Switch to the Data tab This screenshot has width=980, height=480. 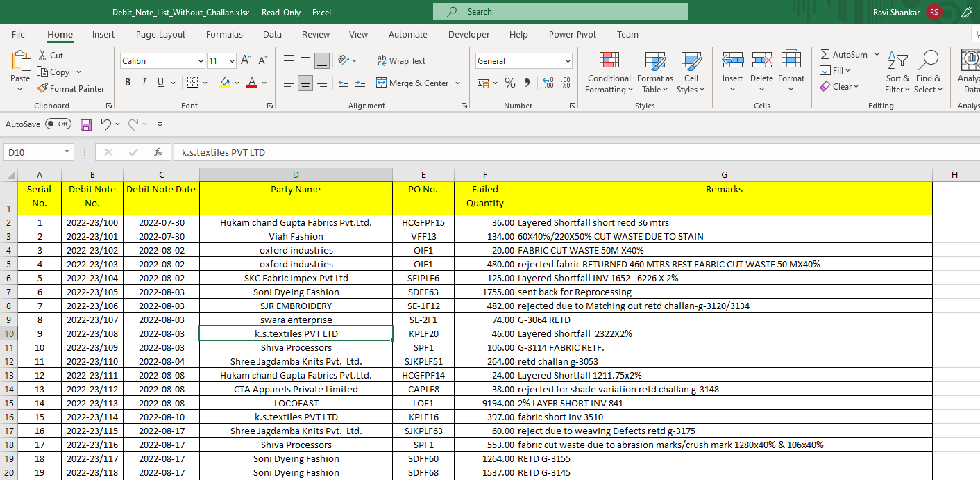pyautogui.click(x=272, y=34)
